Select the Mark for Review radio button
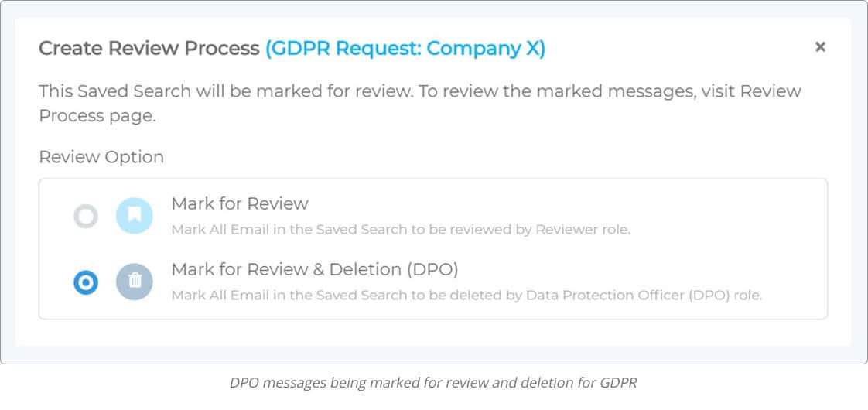The width and height of the screenshot is (868, 410). (x=86, y=217)
